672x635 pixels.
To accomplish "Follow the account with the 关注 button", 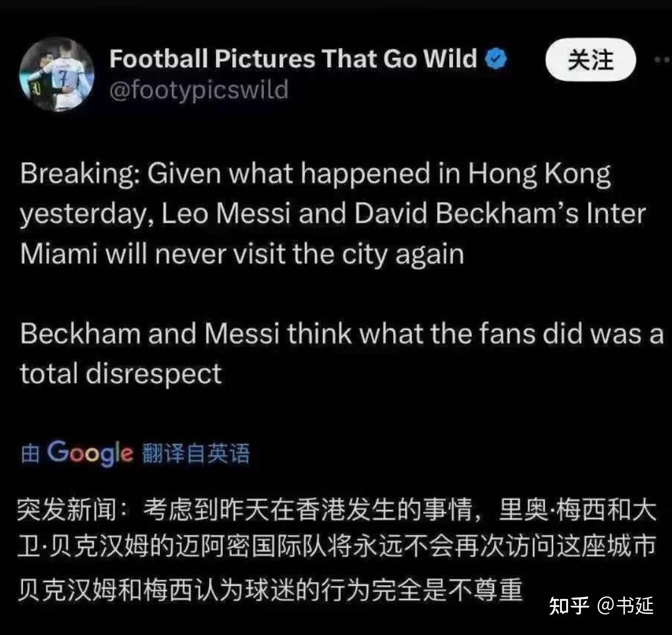I will pos(590,60).
